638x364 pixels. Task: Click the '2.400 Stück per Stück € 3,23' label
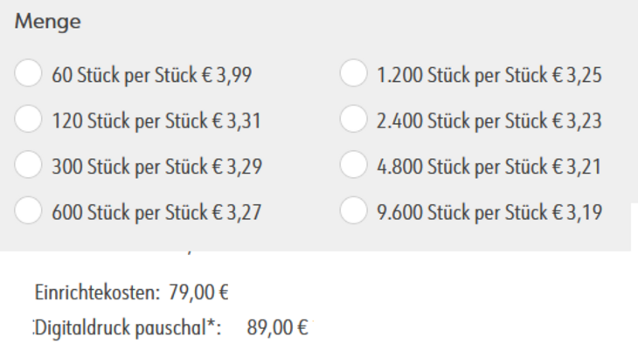[489, 120]
